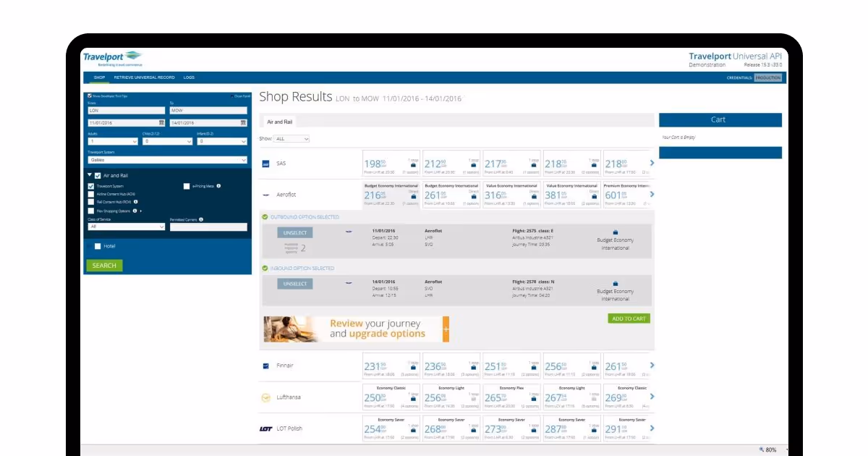Click the LOT Polish airline logo
868x456 pixels.
pos(265,428)
